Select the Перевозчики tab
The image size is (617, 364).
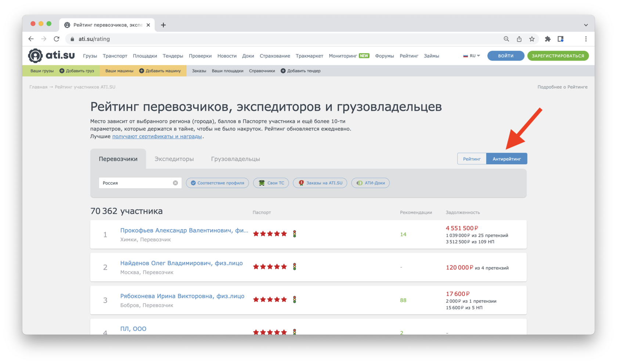pos(118,159)
